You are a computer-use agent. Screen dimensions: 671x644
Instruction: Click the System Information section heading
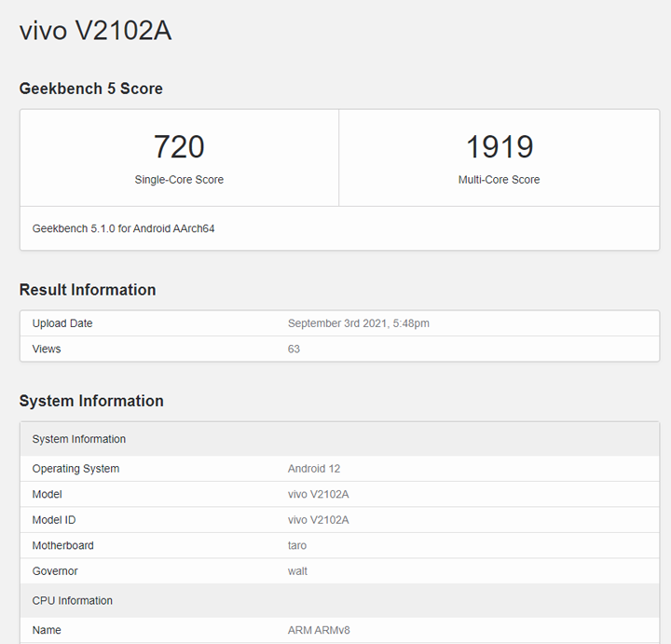click(91, 401)
